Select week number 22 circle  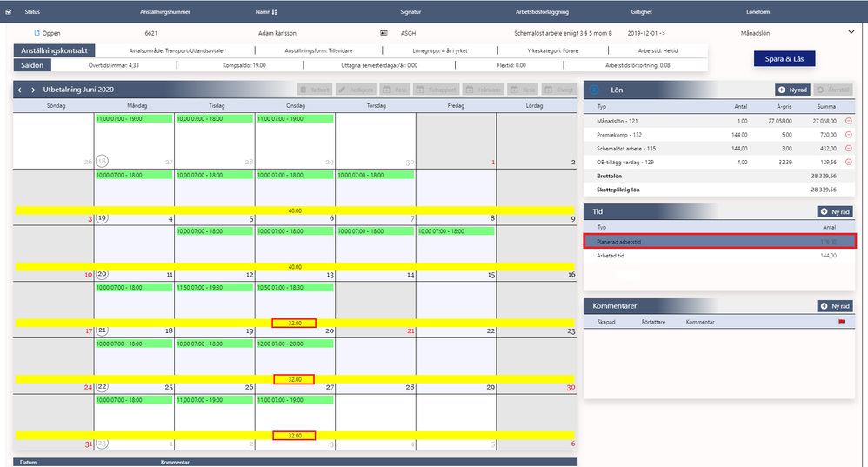click(102, 386)
